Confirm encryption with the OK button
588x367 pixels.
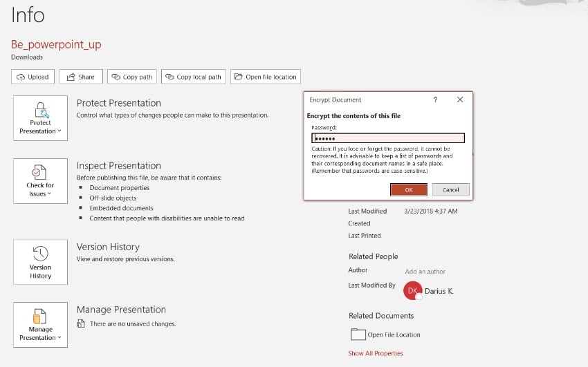coord(408,189)
